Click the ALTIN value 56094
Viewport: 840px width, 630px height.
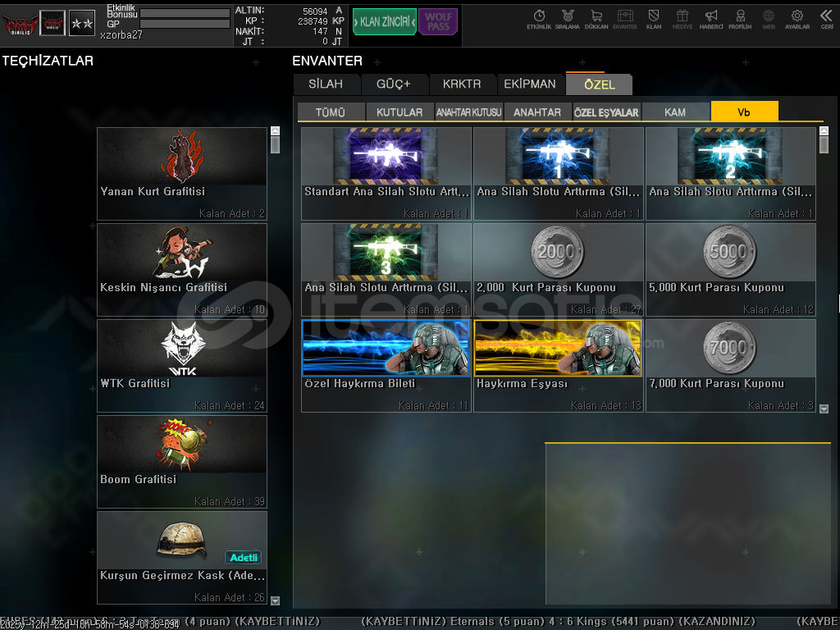point(315,11)
